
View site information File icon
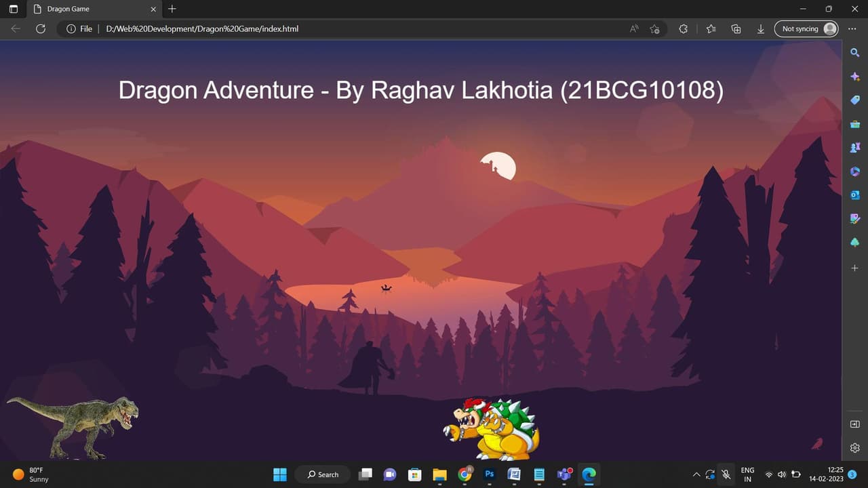click(x=79, y=29)
